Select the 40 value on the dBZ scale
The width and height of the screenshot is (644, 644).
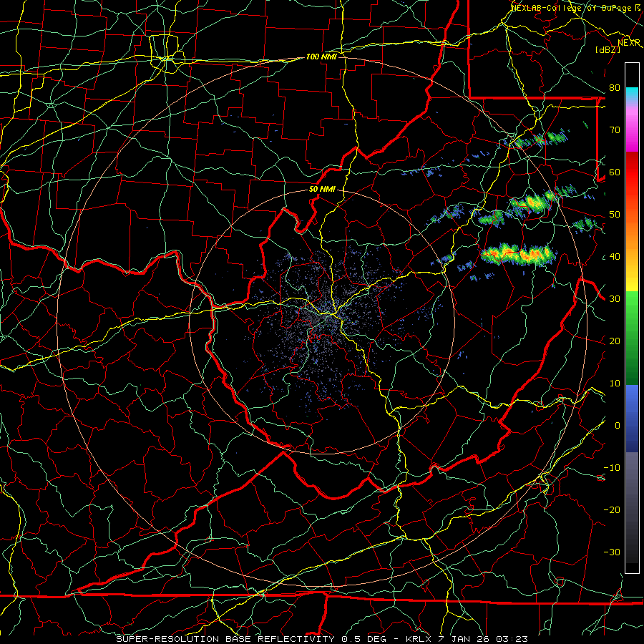point(615,257)
